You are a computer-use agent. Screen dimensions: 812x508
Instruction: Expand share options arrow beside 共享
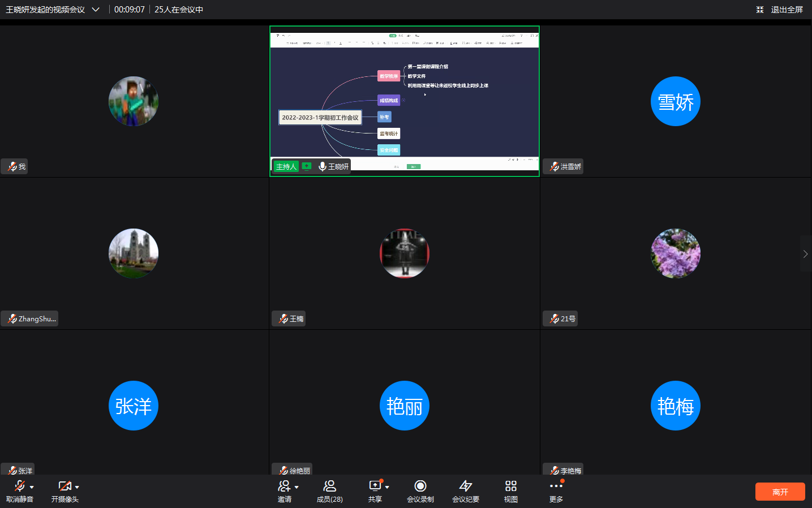387,487
